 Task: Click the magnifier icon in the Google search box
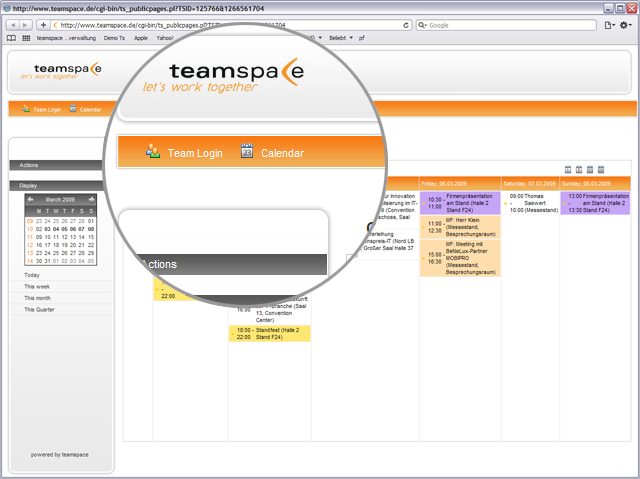coord(422,25)
